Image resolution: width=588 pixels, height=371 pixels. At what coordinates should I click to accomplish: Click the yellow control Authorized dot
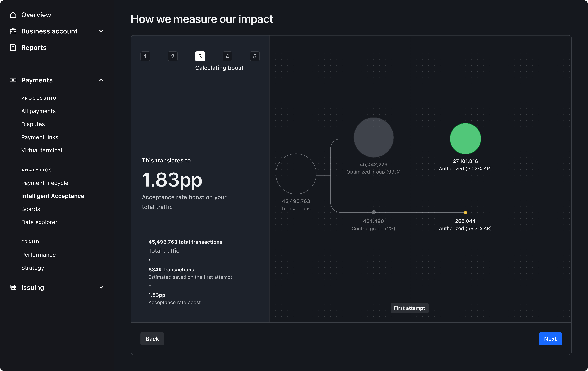pos(465,213)
